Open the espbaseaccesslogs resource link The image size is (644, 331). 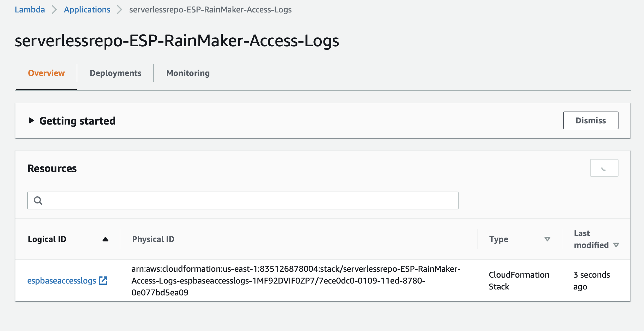pyautogui.click(x=62, y=281)
